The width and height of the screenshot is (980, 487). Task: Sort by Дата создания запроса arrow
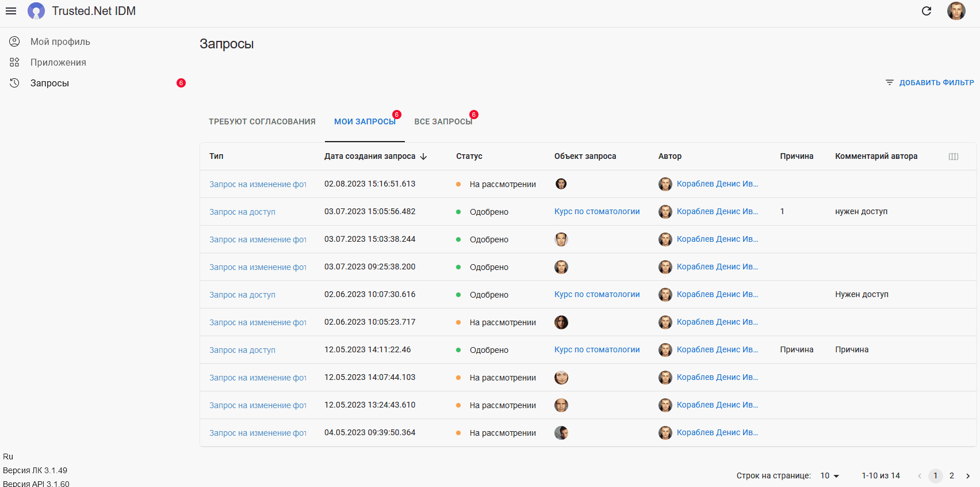point(424,157)
